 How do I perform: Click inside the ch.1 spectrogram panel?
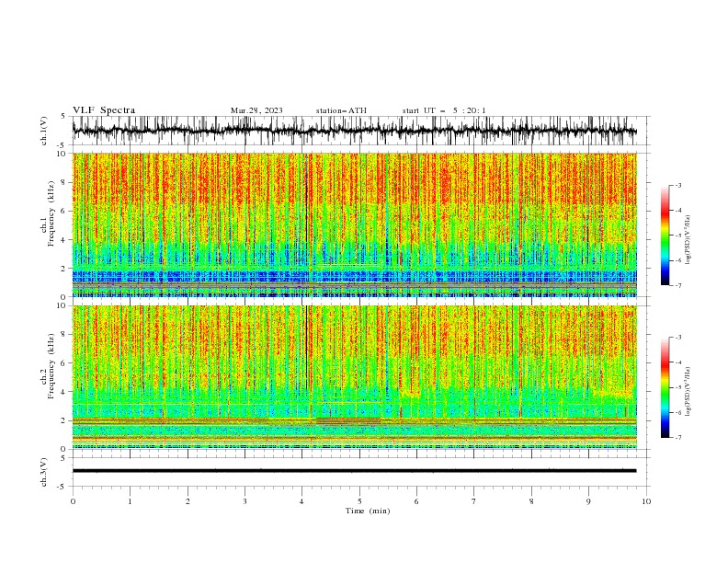click(354, 224)
